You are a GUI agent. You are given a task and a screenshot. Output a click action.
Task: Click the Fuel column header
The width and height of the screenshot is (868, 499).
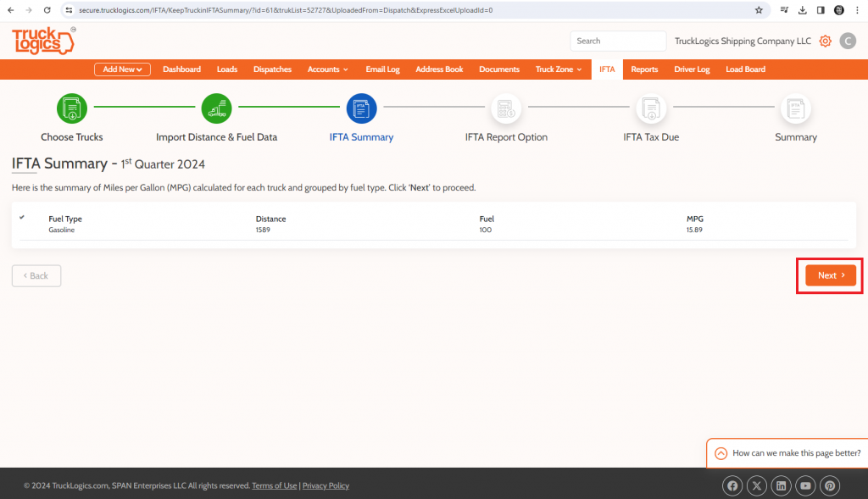[x=487, y=219]
